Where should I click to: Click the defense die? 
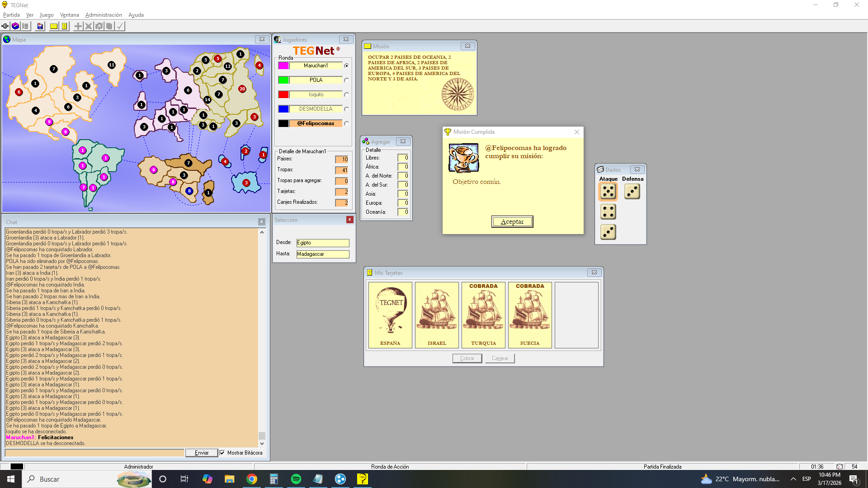point(632,192)
